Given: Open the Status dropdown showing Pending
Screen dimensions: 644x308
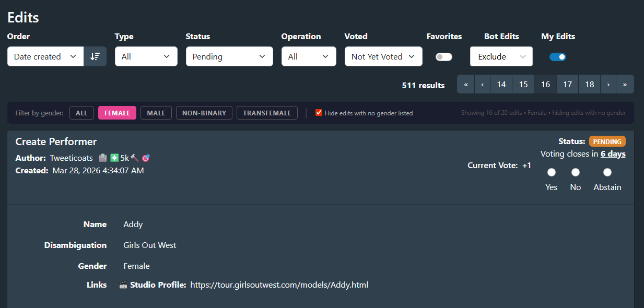Looking at the screenshot, I should click(229, 56).
